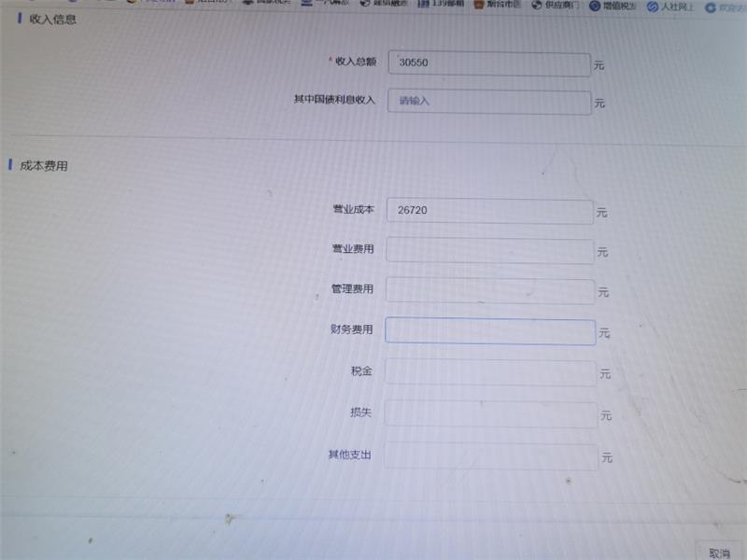Open the 人社网上 bookmark

click(677, 7)
